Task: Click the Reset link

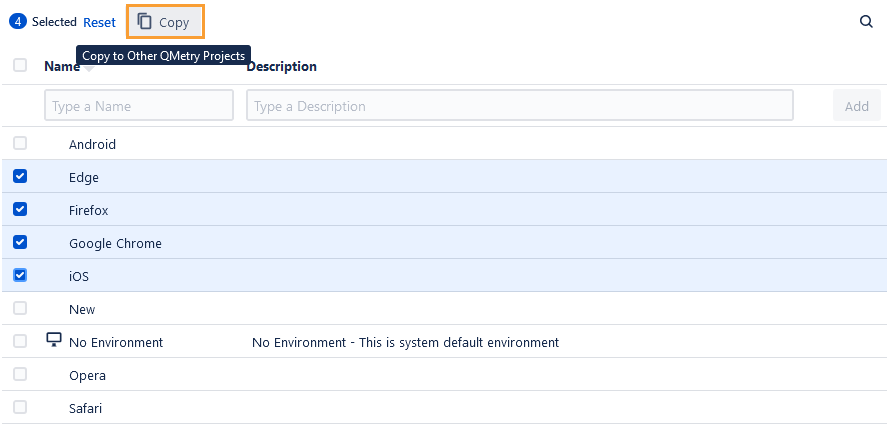Action: coord(99,22)
